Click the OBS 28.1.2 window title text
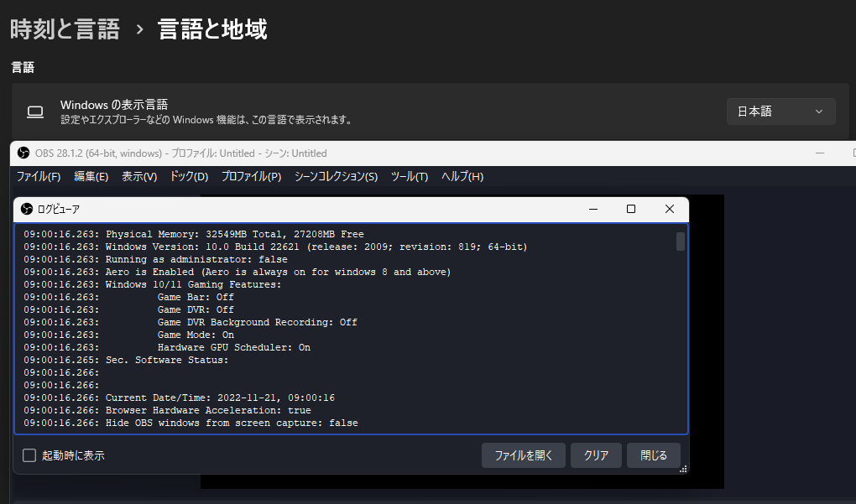 click(180, 153)
